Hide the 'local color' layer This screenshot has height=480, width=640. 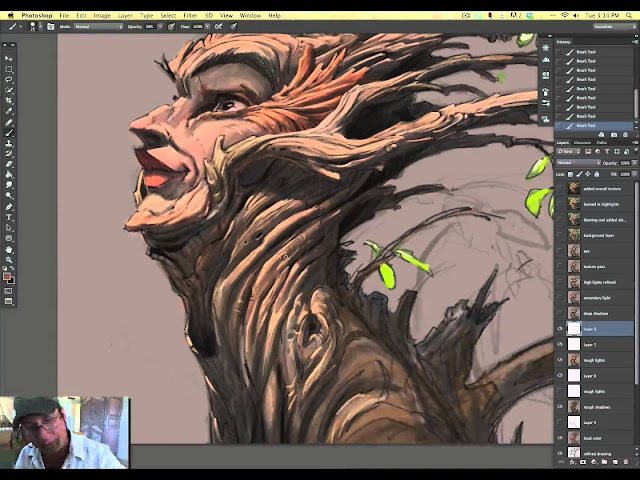(x=560, y=438)
